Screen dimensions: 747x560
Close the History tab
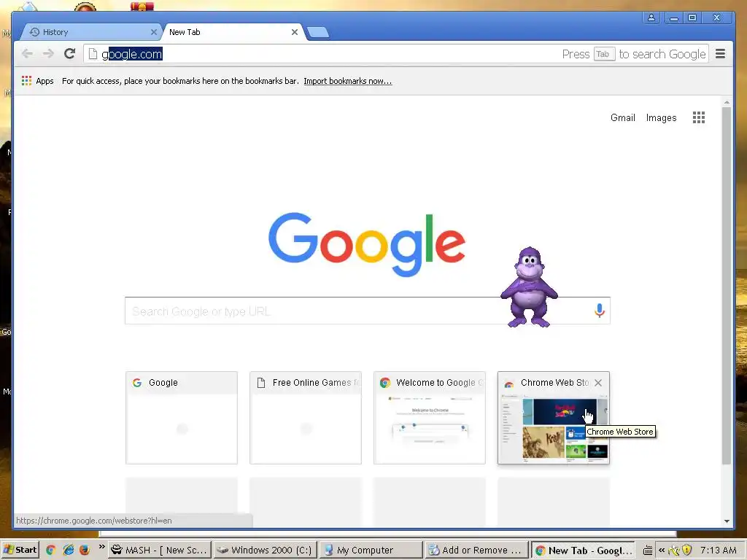153,32
